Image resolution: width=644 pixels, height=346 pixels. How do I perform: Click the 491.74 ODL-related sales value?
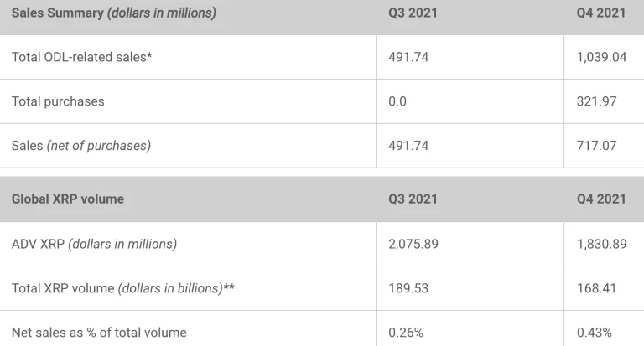tap(408, 57)
